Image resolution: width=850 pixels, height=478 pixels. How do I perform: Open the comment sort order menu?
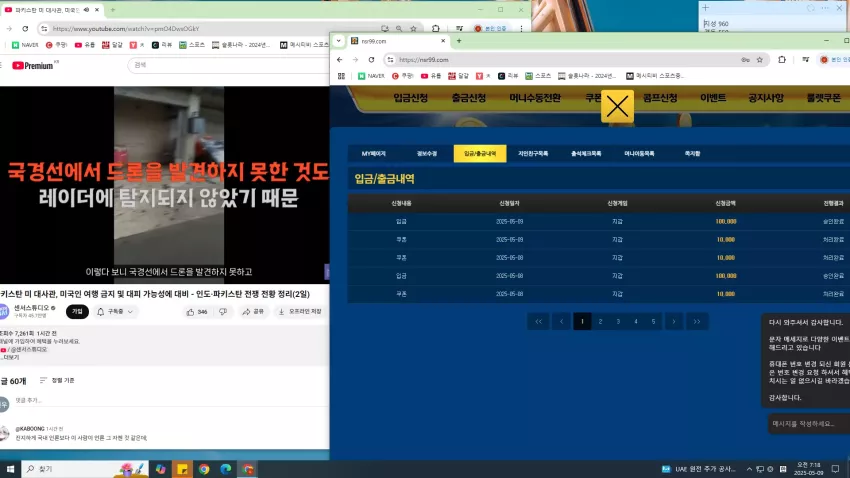(x=57, y=380)
